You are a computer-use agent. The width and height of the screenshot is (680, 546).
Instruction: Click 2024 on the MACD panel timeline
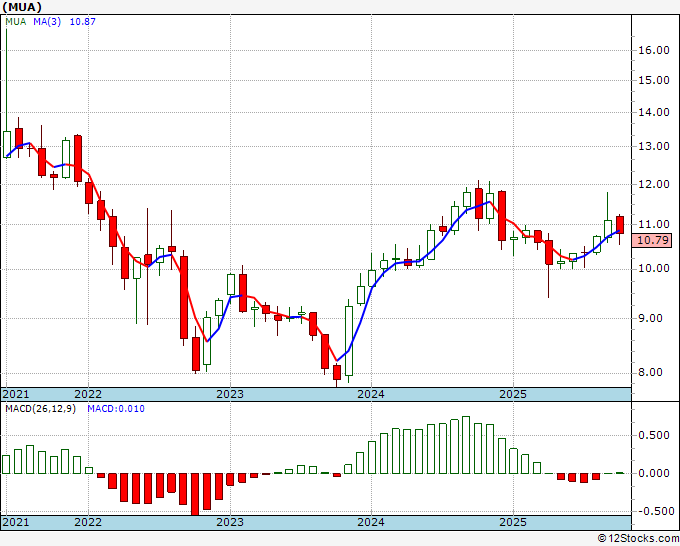click(371, 522)
